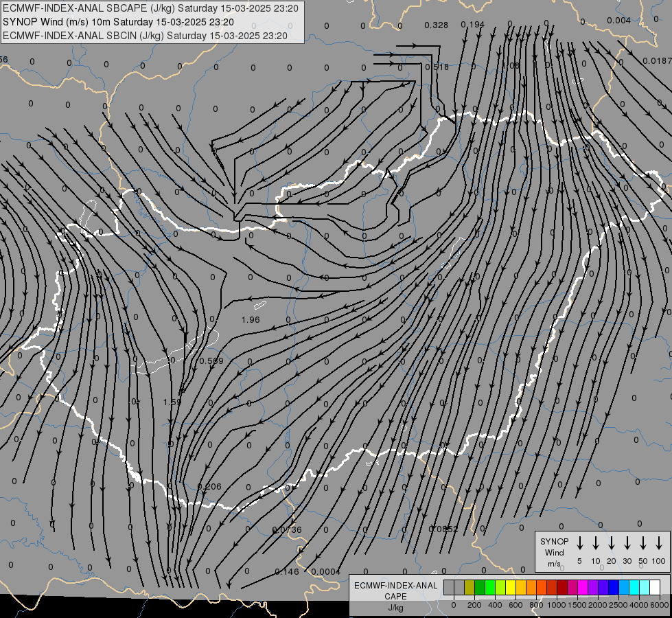
Task: Click the 30 label in the wind legend
Action: [x=627, y=561]
